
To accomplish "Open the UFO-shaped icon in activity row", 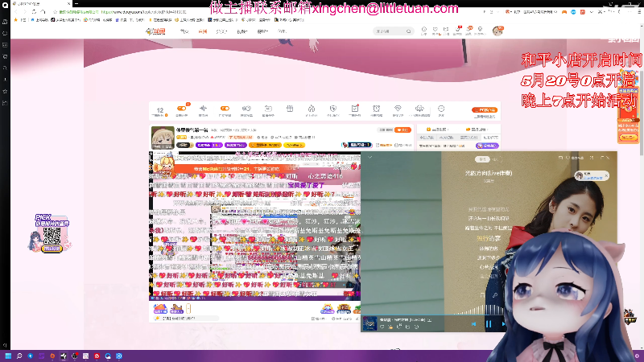I will [419, 109].
